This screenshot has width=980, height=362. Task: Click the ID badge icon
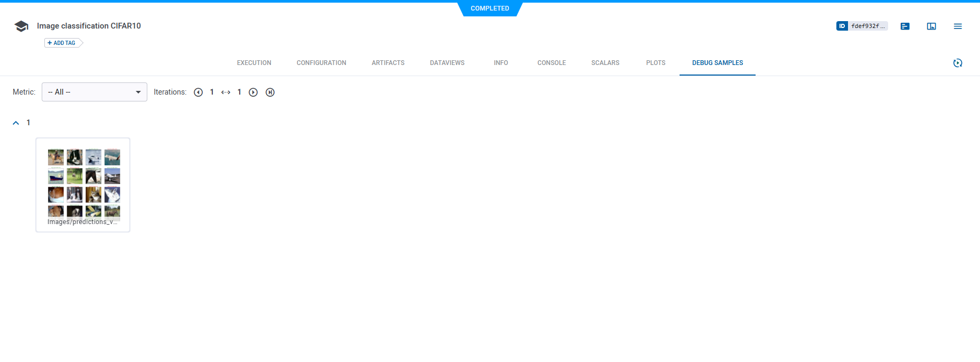tap(842, 26)
